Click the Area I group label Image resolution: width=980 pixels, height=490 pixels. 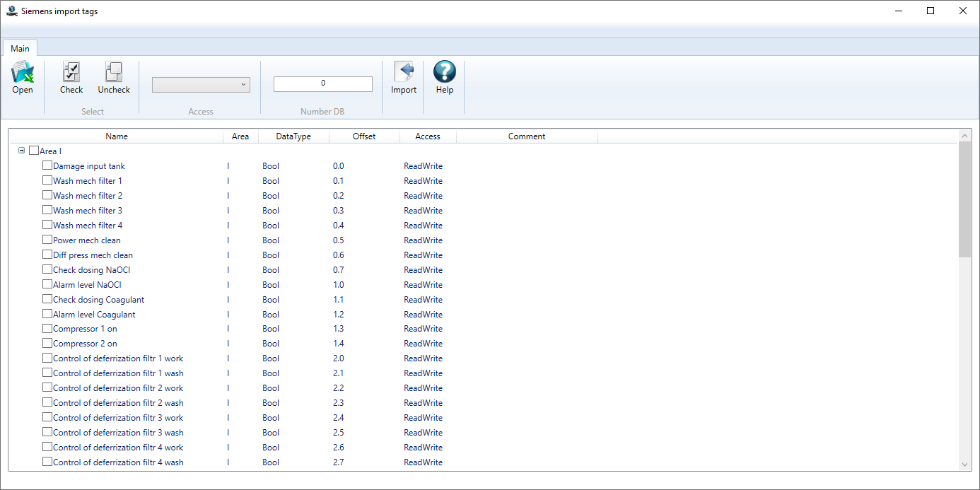(50, 151)
